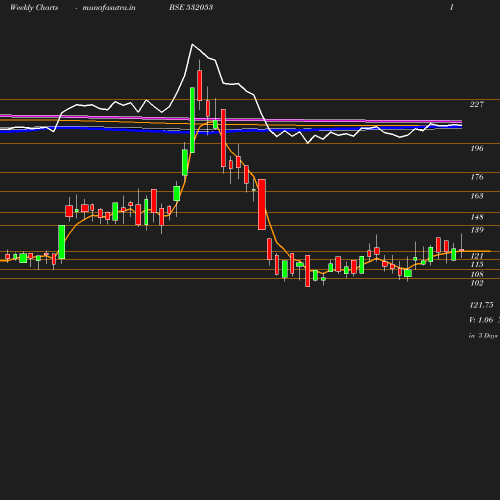Click the large red candle dropping to 139
Viewport: 500px width, 500px height.
(x=262, y=204)
